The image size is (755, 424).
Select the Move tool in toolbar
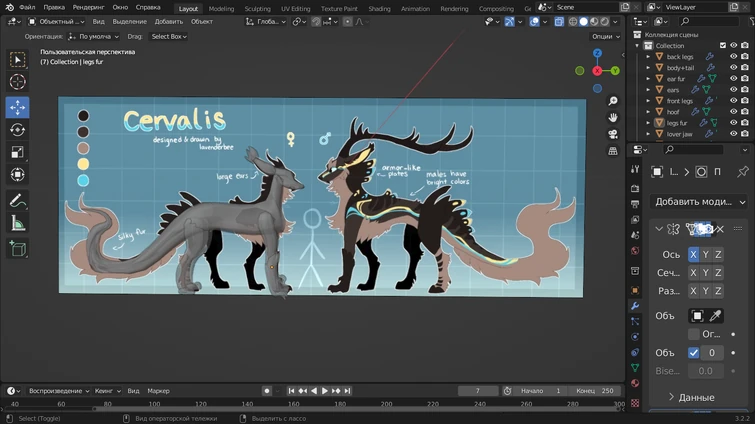coord(18,107)
